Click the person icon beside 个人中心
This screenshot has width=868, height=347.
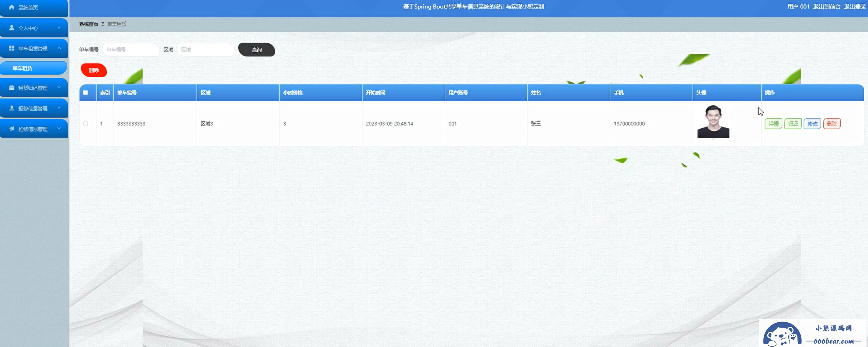pos(12,28)
